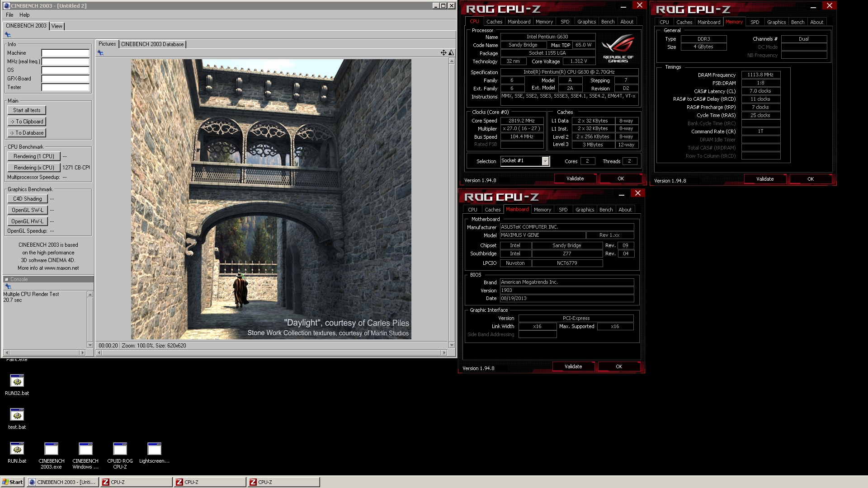Viewport: 868px width, 488px height.
Task: Run Rendering (x CPU) benchmark
Action: pos(34,168)
